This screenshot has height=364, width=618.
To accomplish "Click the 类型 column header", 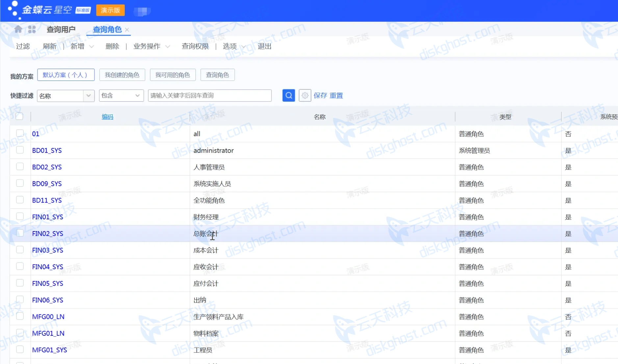I will (x=505, y=117).
